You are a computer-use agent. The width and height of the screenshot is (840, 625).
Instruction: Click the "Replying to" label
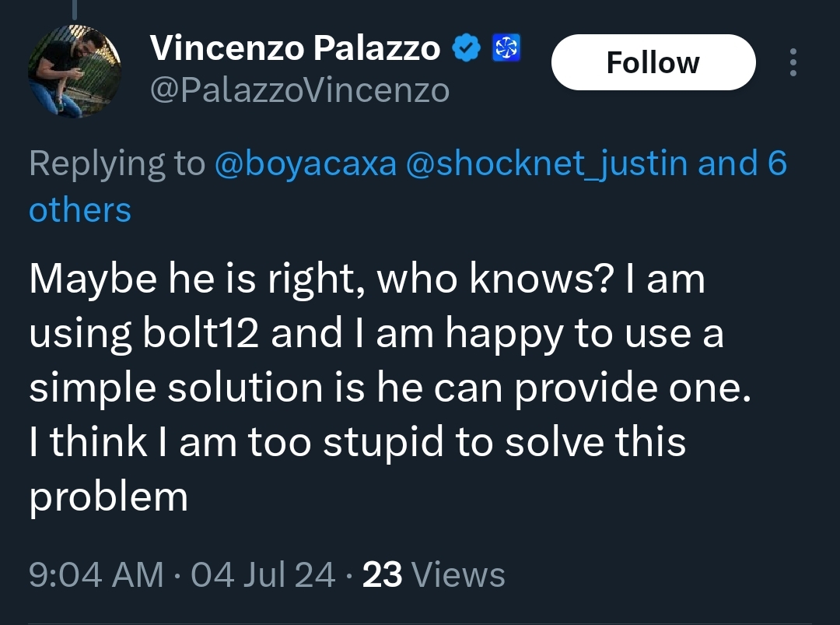click(x=117, y=164)
